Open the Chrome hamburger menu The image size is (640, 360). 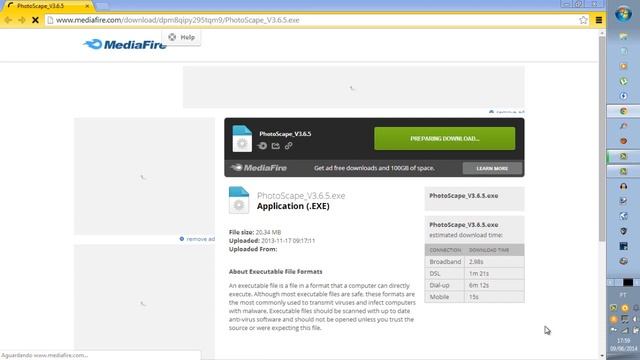click(x=599, y=20)
